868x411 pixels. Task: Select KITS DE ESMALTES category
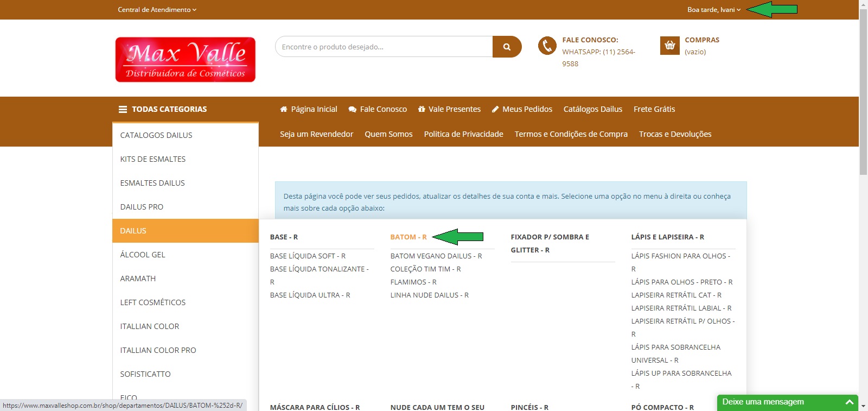[185, 159]
